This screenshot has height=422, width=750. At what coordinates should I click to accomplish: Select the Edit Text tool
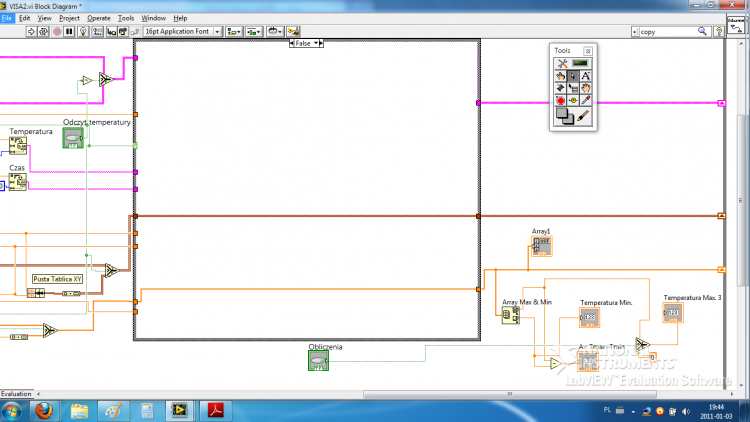pyautogui.click(x=585, y=76)
